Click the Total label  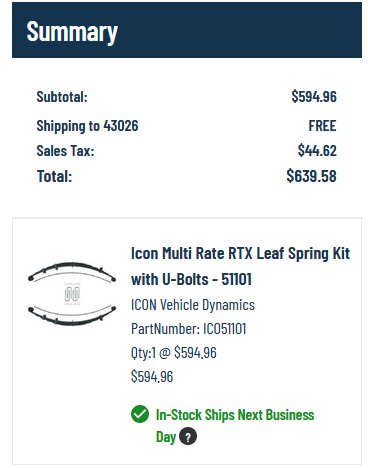click(x=54, y=176)
